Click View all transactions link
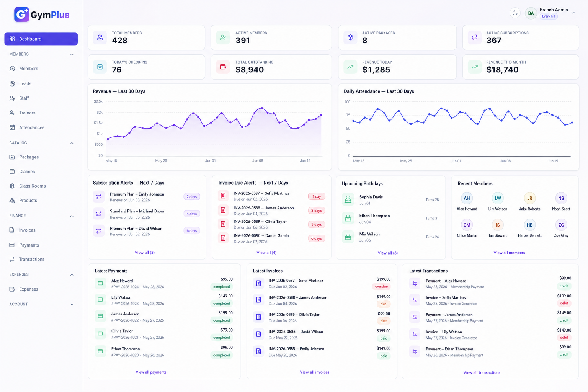The height and width of the screenshot is (392, 588). tap(482, 372)
